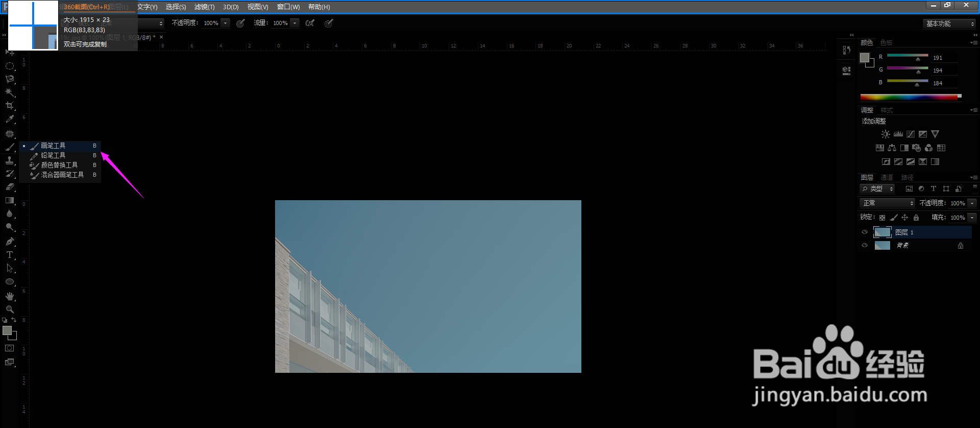Open the Color panel flyout menu

point(974,42)
